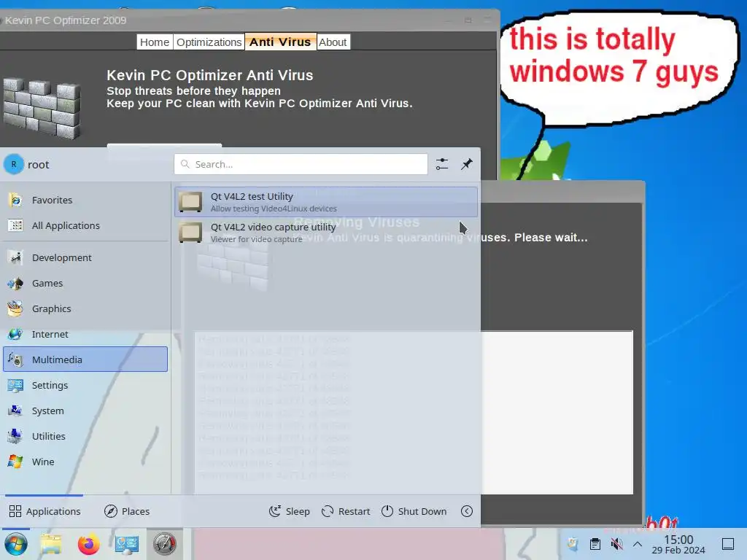Open the clipboard tray icon
Viewport: 747px width, 560px height.
[x=595, y=544]
